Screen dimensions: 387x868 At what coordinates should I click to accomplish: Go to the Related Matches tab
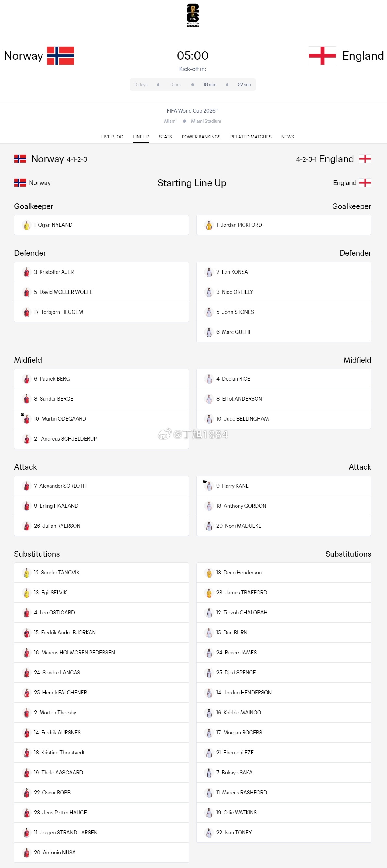[251, 137]
